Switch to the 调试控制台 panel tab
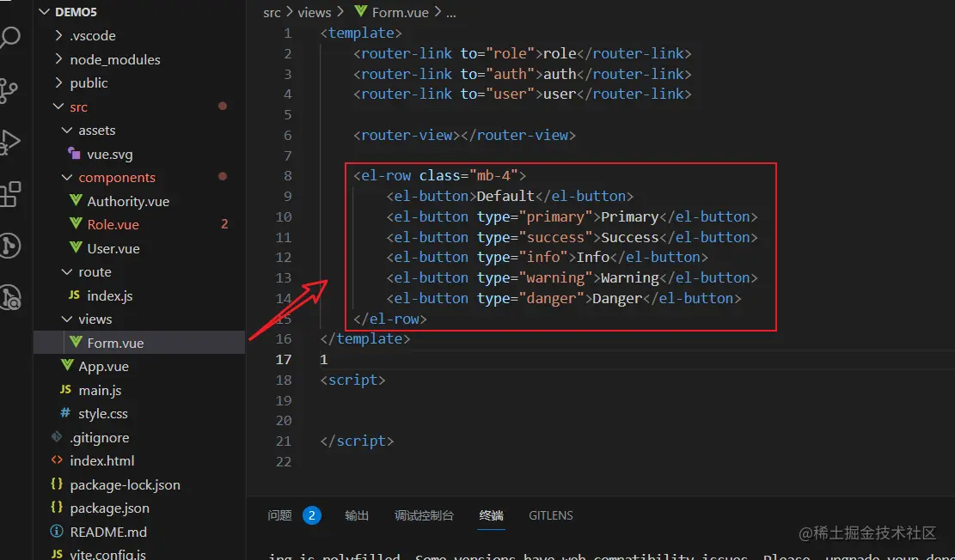This screenshot has width=955, height=560. [x=424, y=515]
